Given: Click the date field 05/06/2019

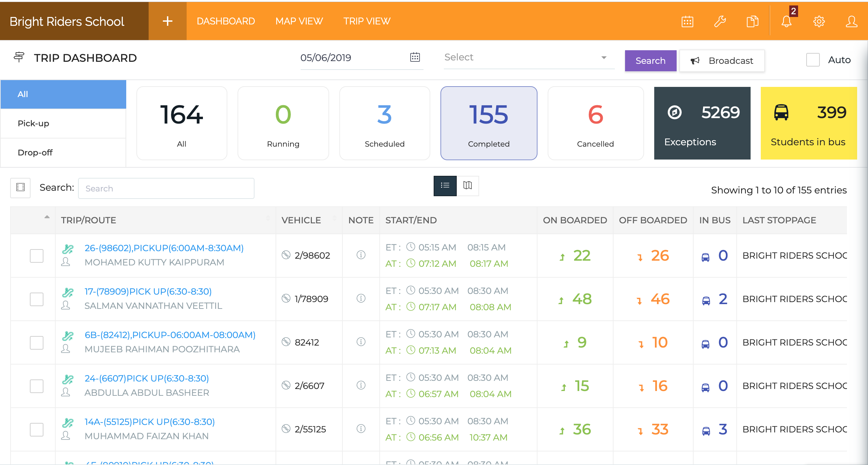Looking at the screenshot, I should pyautogui.click(x=362, y=58).
